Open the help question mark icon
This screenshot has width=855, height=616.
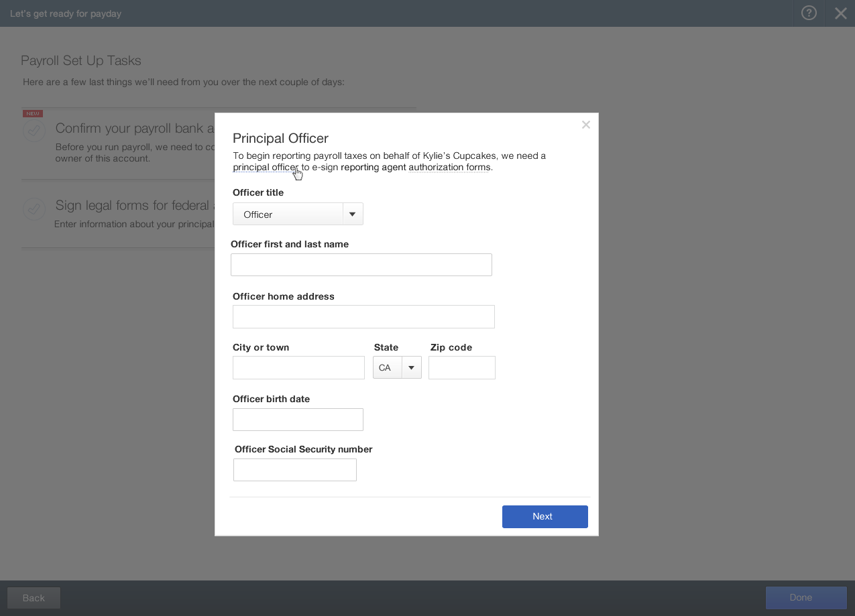[x=809, y=13]
